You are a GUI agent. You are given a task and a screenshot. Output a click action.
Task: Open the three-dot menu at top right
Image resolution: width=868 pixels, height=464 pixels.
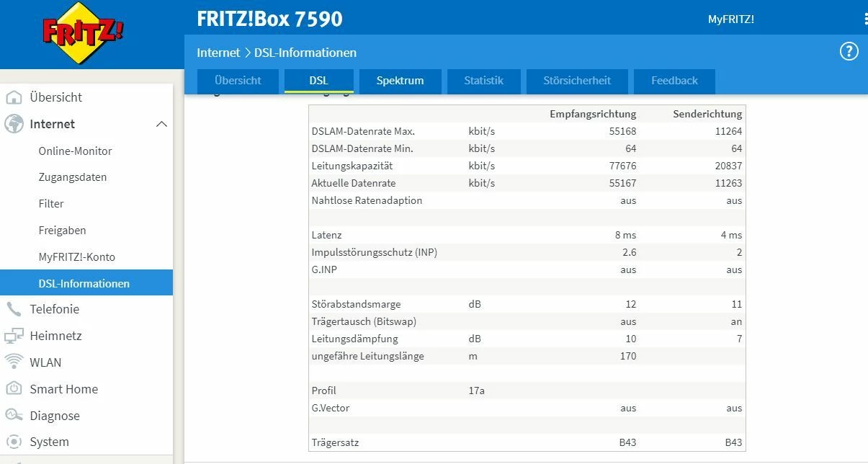tap(866, 19)
